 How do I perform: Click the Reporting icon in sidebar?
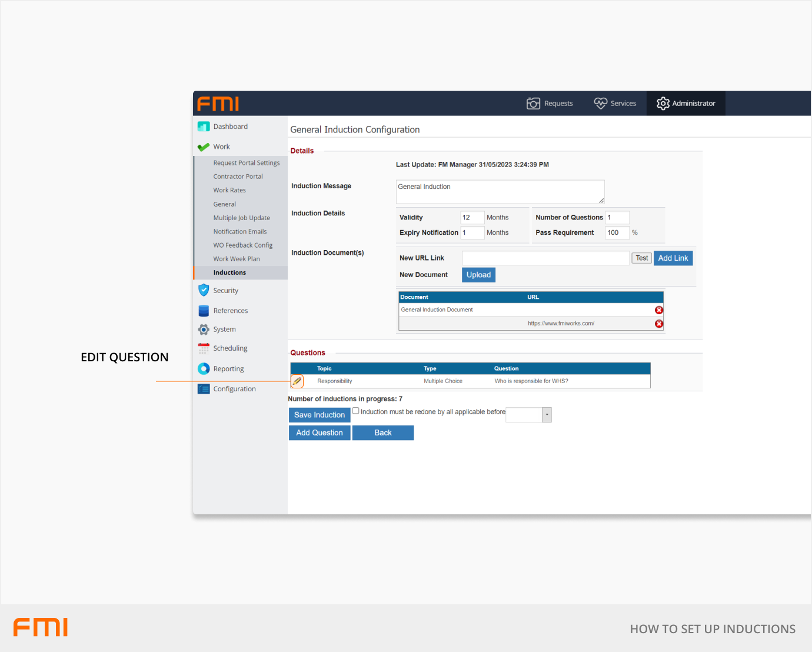click(204, 369)
